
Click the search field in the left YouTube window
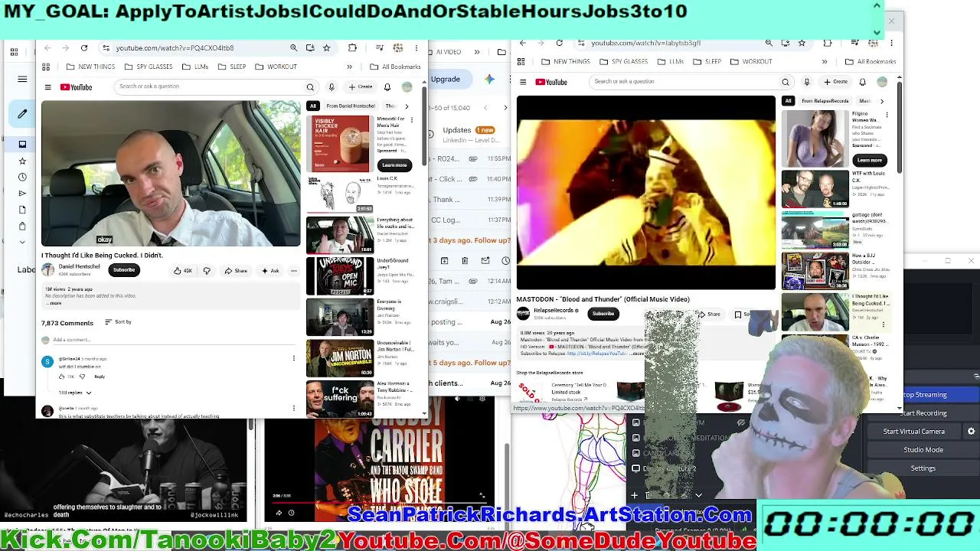(208, 86)
